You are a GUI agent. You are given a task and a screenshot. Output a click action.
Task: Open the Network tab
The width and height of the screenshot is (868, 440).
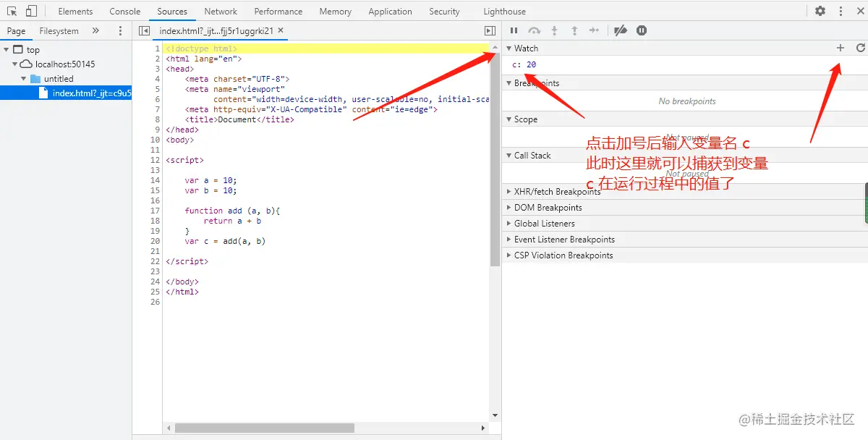[221, 12]
